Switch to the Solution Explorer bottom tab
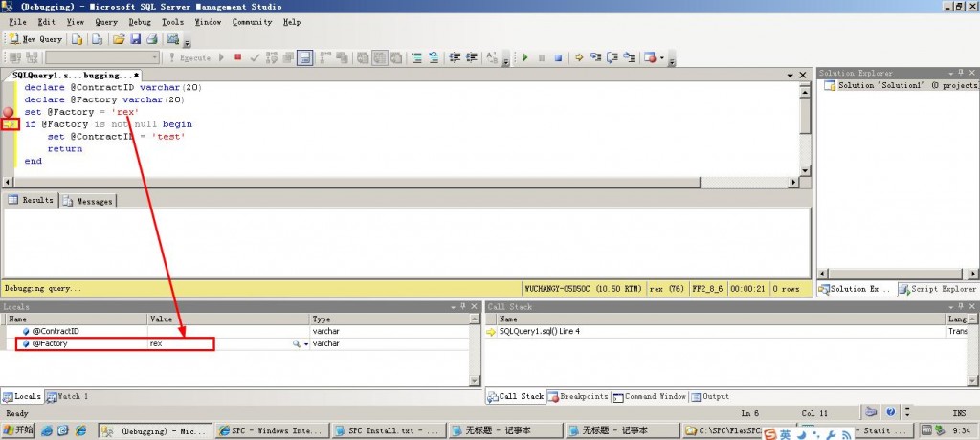The height and width of the screenshot is (440, 980). tap(857, 289)
